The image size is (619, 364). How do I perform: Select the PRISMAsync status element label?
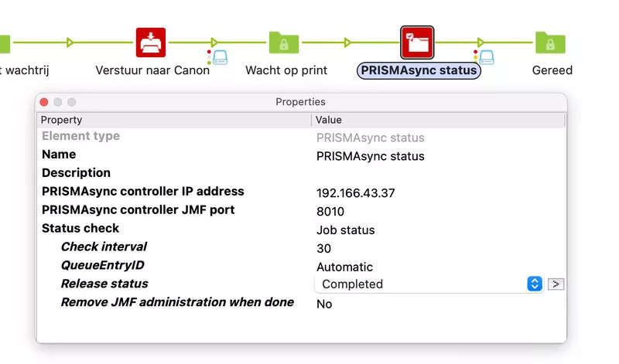click(419, 70)
